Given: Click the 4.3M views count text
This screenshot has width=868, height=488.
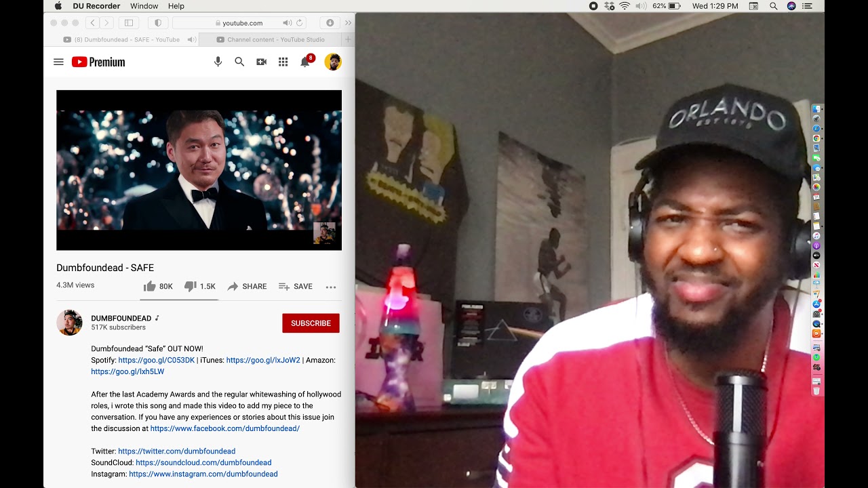Looking at the screenshot, I should click(75, 285).
